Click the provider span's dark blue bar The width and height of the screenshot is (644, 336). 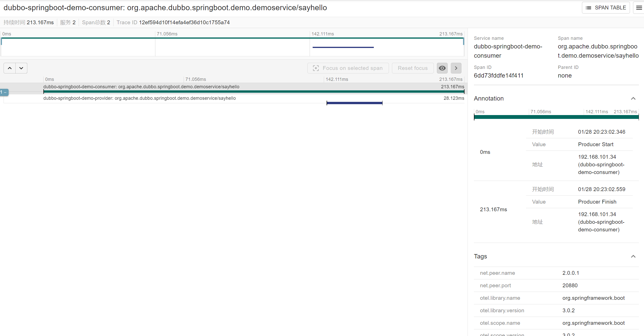[354, 103]
